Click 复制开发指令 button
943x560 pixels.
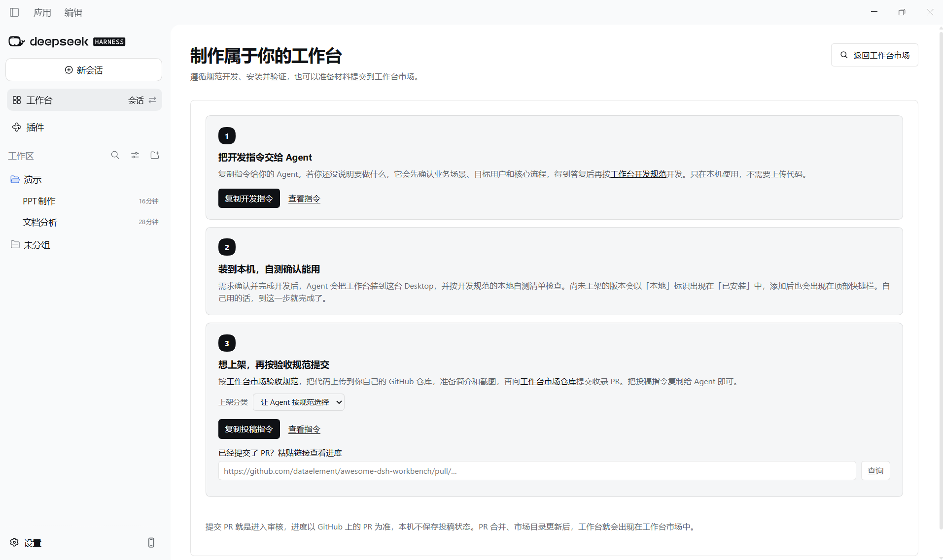tap(249, 198)
